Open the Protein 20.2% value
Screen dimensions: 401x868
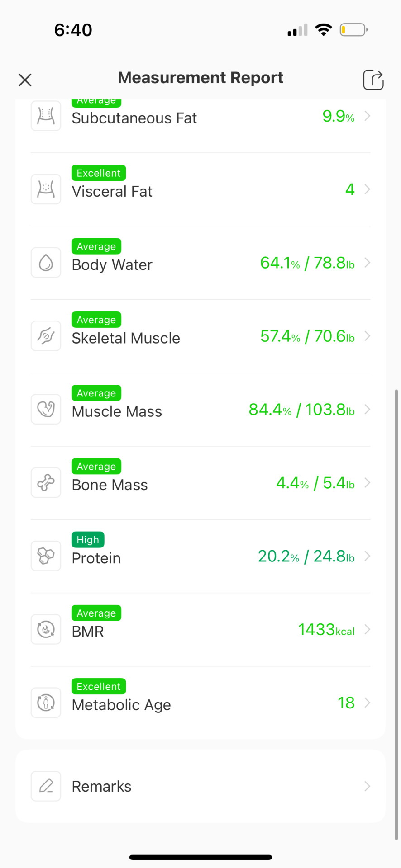[x=278, y=556]
